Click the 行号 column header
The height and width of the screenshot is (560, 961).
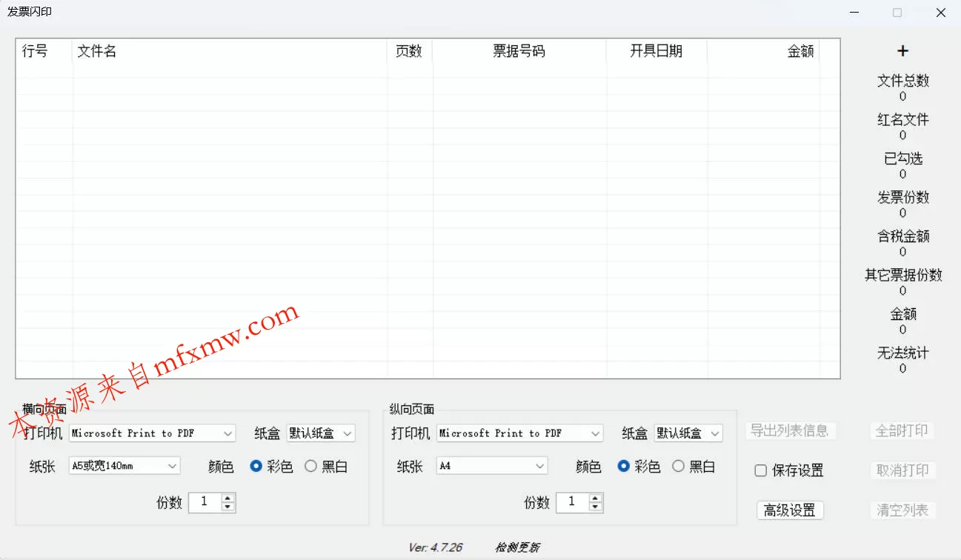[44, 51]
